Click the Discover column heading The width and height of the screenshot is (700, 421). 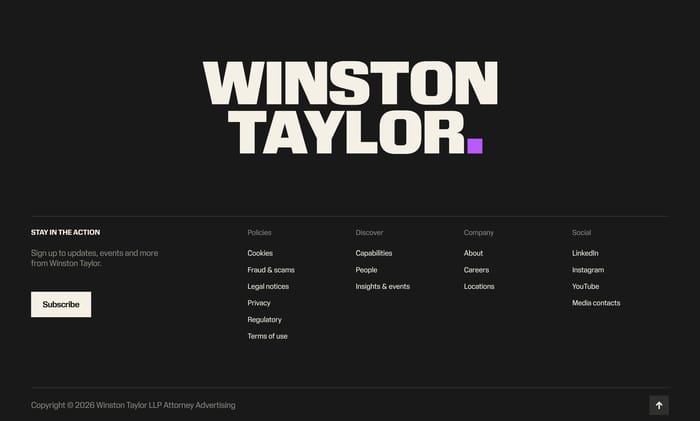(369, 233)
